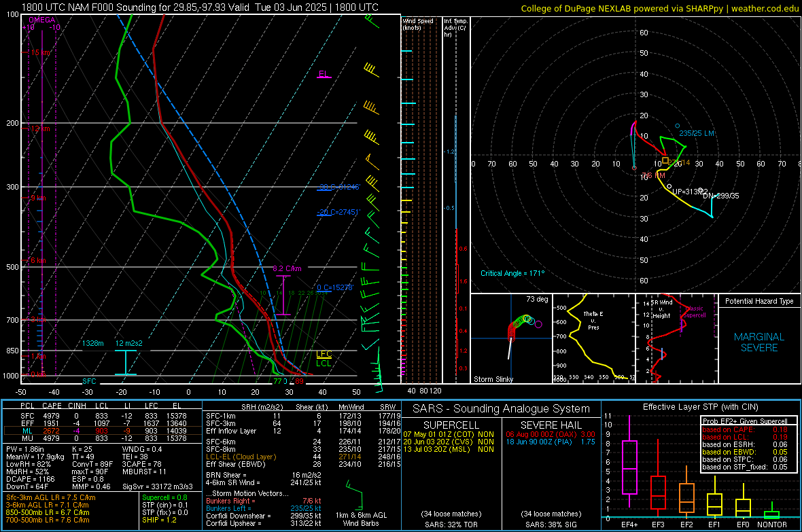
Task: Select the MU parcel row in CAPE table
Action: pos(103,438)
